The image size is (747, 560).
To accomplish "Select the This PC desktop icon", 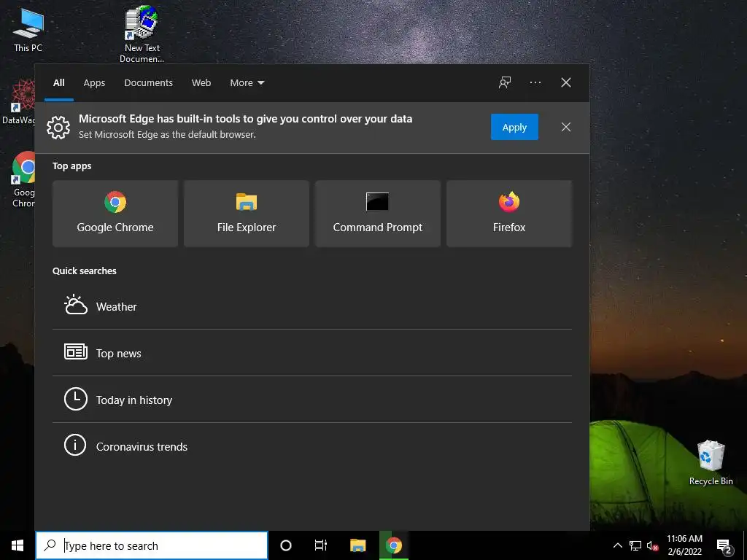I will coord(28,29).
